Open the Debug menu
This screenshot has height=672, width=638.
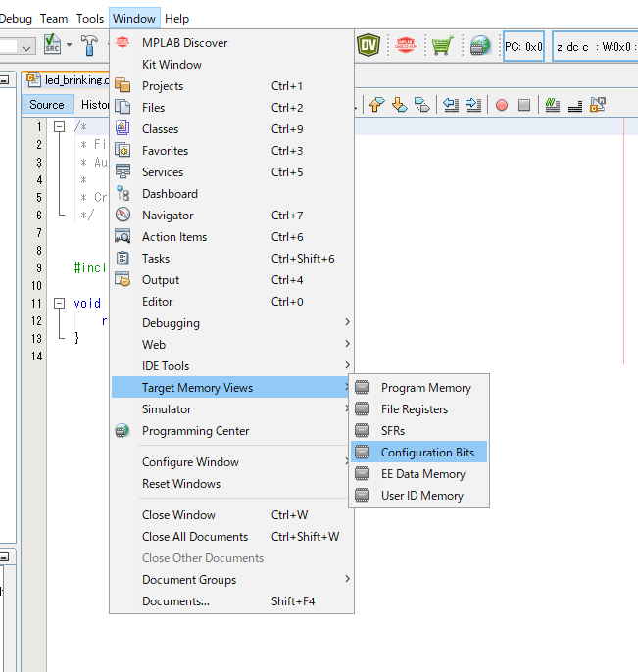tap(16, 19)
